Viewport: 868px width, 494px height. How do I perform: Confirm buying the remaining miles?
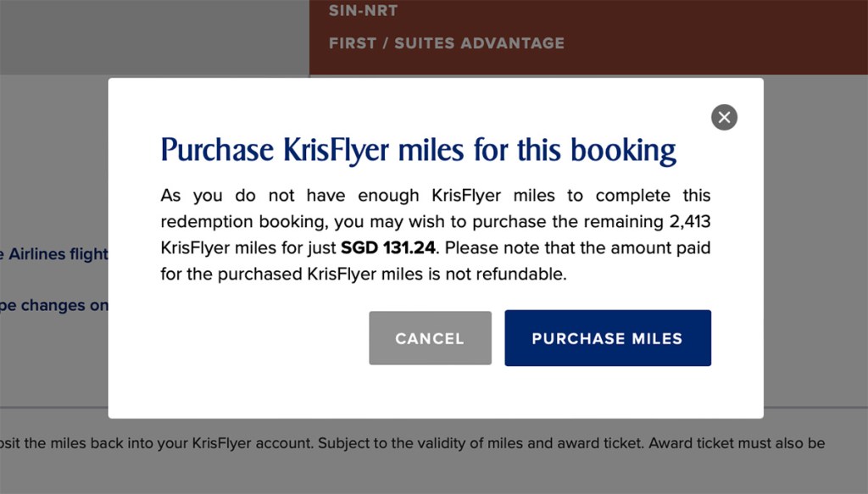pos(607,337)
